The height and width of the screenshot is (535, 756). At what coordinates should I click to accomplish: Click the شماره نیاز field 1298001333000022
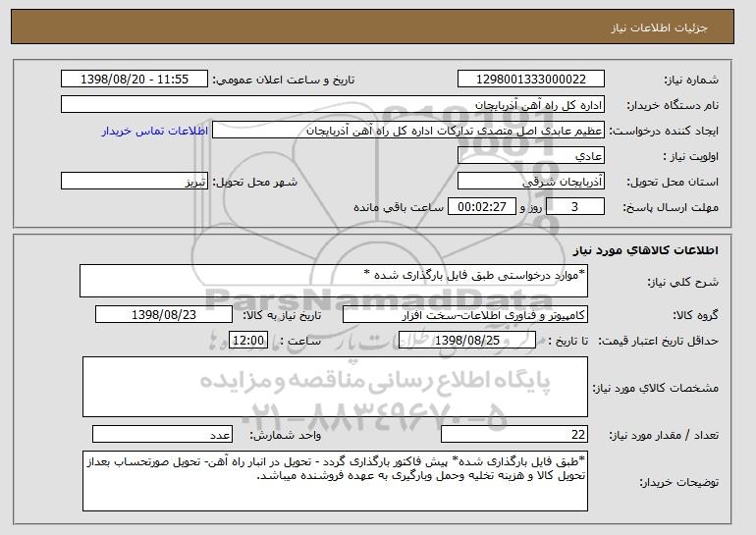click(531, 80)
